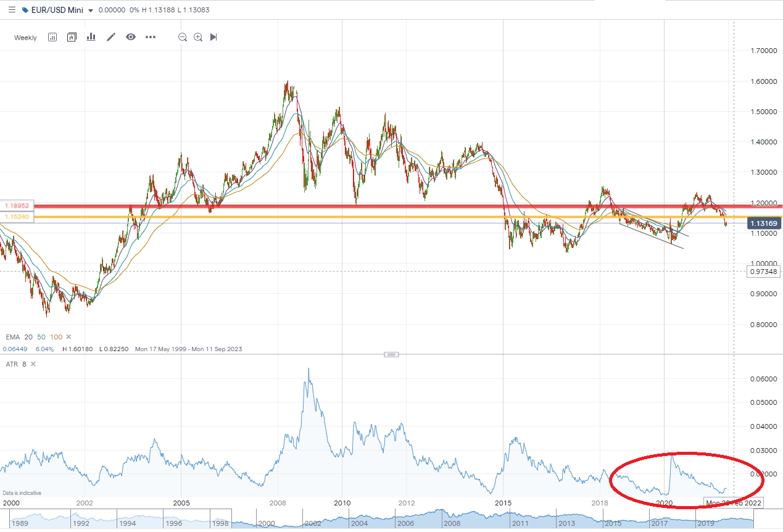Toggle the eye visibility icon in toolbar
The image size is (783, 532).
click(x=131, y=37)
